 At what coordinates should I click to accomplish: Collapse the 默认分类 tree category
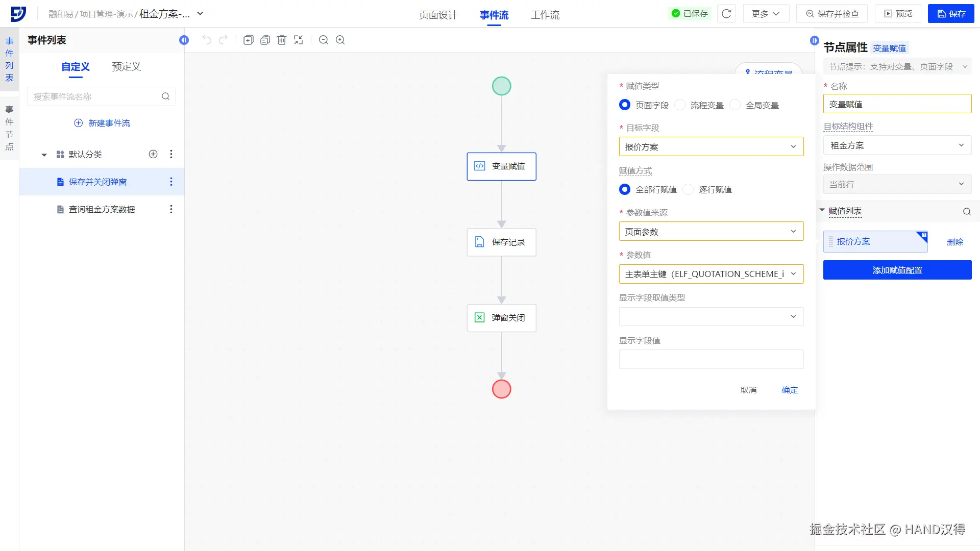[x=44, y=155]
